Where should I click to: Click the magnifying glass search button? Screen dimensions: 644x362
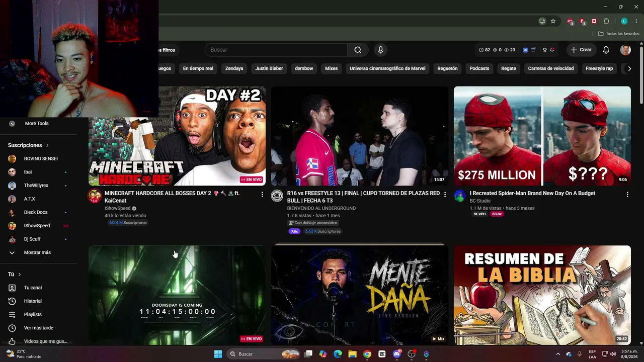pos(358,50)
